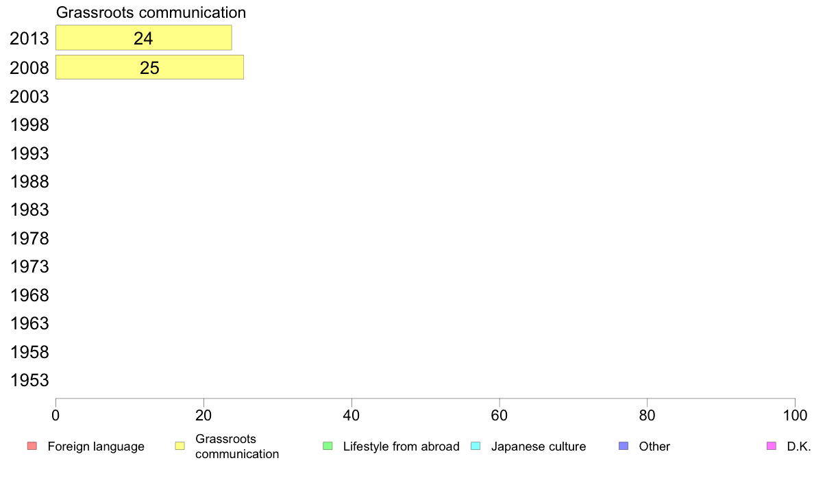Click the Foreign language legend label
The height and width of the screenshot is (504, 814).
pos(96,446)
